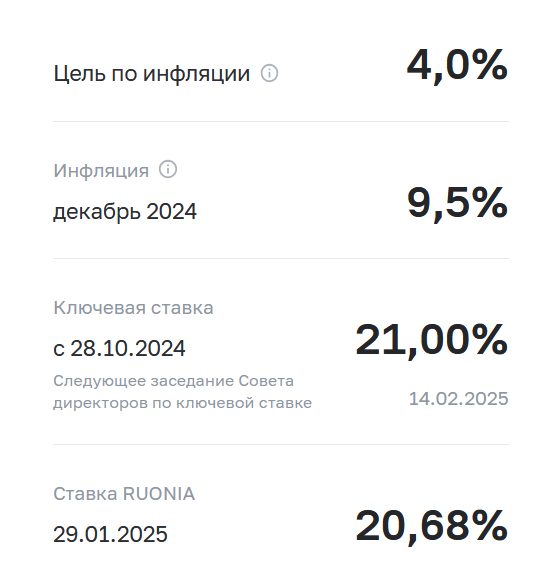Click директоров по ключевой ставке text line
Screen dimensions: 538x581
pyautogui.click(x=183, y=403)
